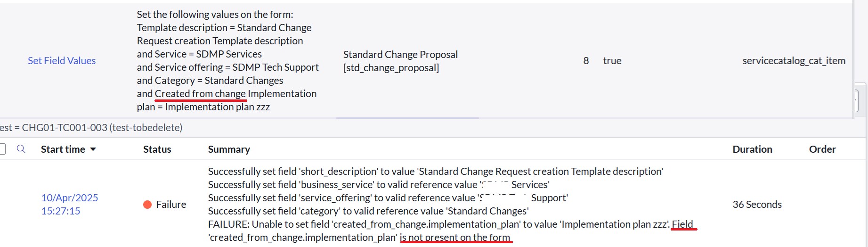Click the Start time sort arrow

(x=93, y=149)
